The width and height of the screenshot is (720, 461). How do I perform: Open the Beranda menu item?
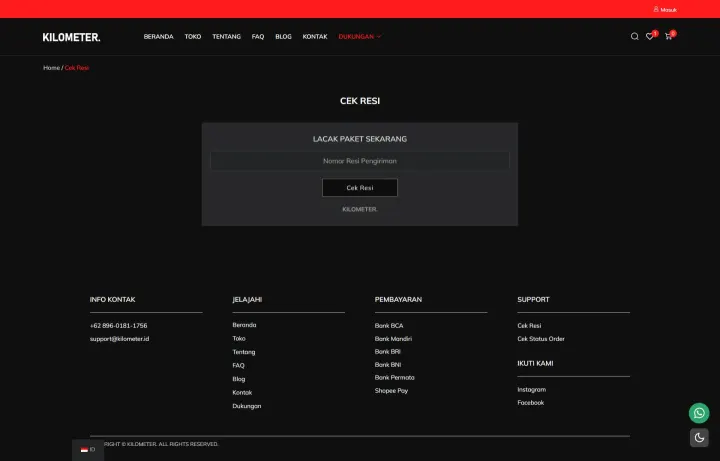pyautogui.click(x=158, y=37)
